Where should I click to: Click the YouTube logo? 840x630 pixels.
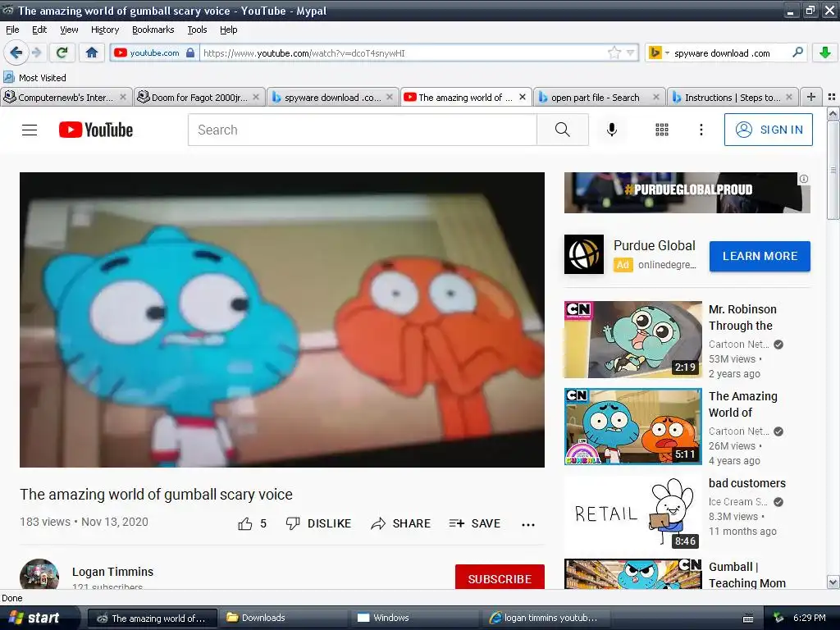point(96,130)
